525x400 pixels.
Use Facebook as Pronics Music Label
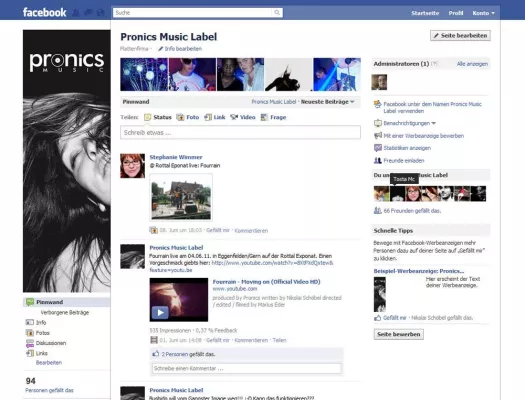(x=432, y=107)
